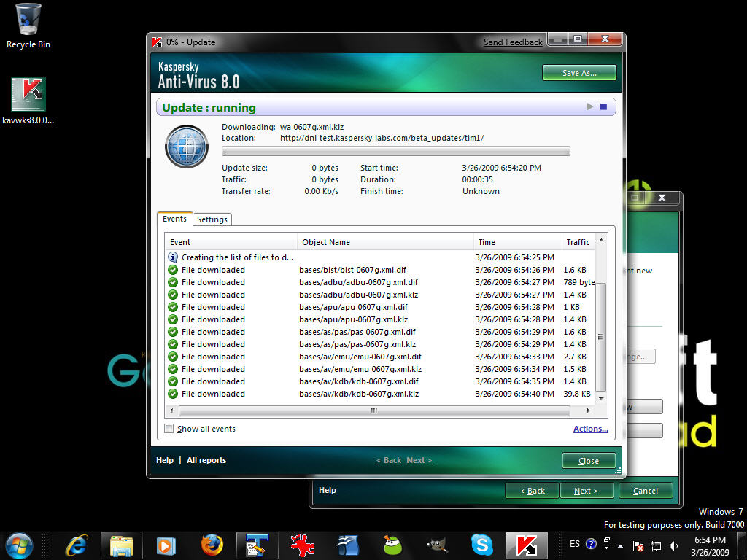Select the row 'bases/as/pas/pas-0607g.xml.dif'
747x560 pixels.
pos(379,332)
